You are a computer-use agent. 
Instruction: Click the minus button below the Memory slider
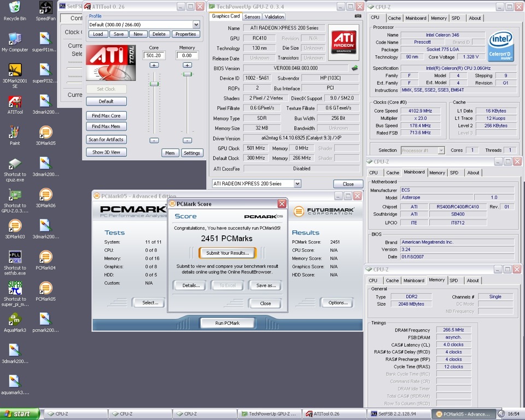pyautogui.click(x=188, y=141)
